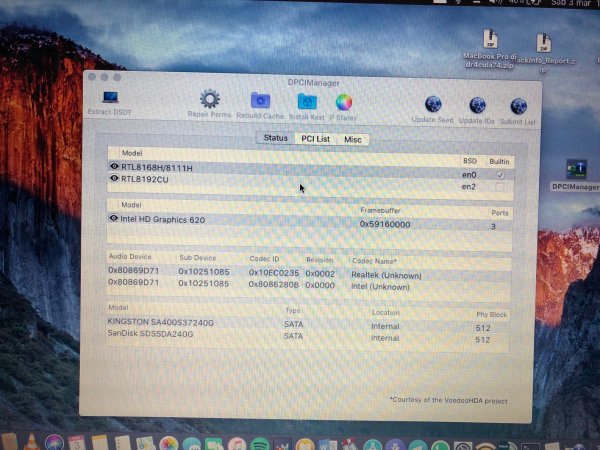The width and height of the screenshot is (600, 450).
Task: Uncheck the Builtin checkbox for en0
Action: 500,175
